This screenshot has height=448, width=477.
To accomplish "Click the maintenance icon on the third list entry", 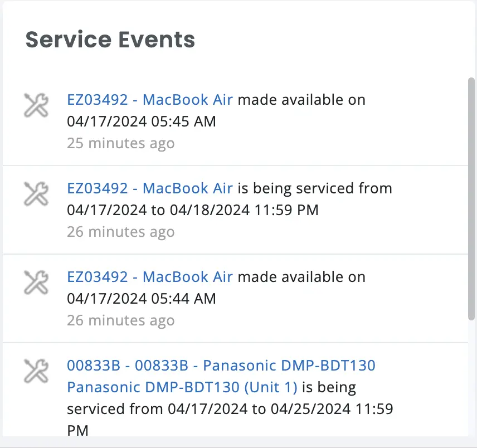I will [x=36, y=283].
